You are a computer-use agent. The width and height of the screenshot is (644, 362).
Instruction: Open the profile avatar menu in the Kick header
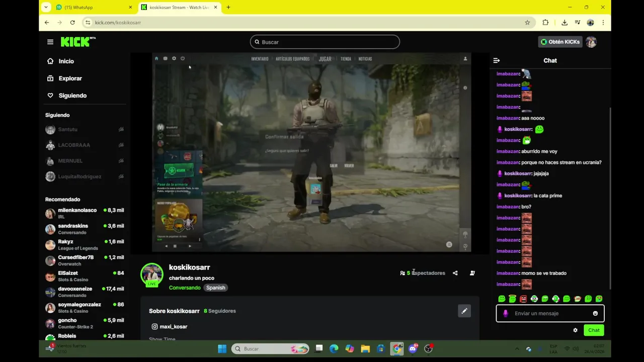click(591, 42)
